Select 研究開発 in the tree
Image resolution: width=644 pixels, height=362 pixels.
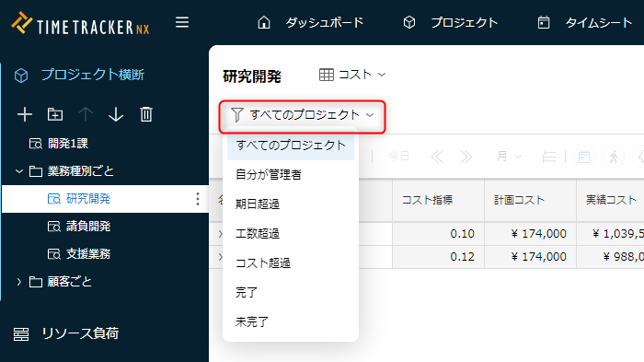tap(88, 199)
